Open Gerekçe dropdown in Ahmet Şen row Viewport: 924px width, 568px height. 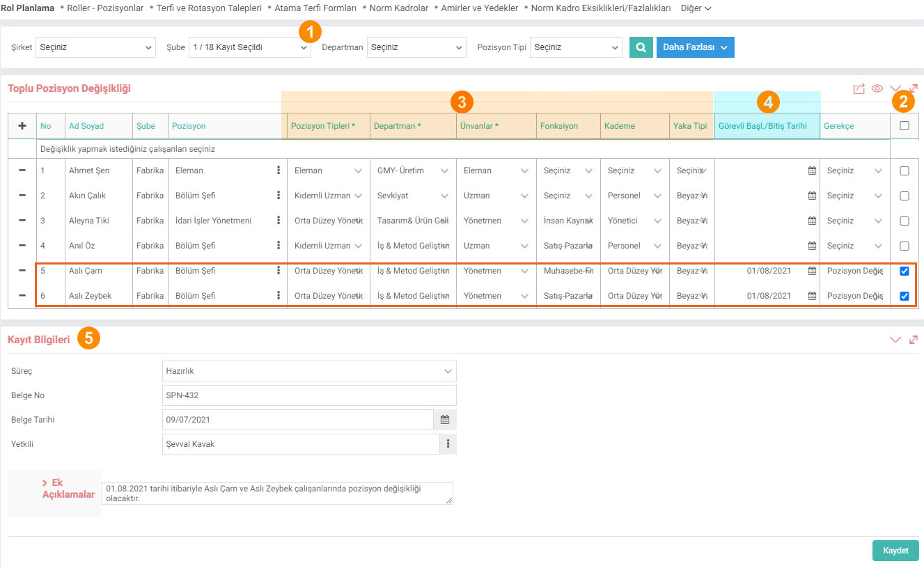(x=855, y=171)
